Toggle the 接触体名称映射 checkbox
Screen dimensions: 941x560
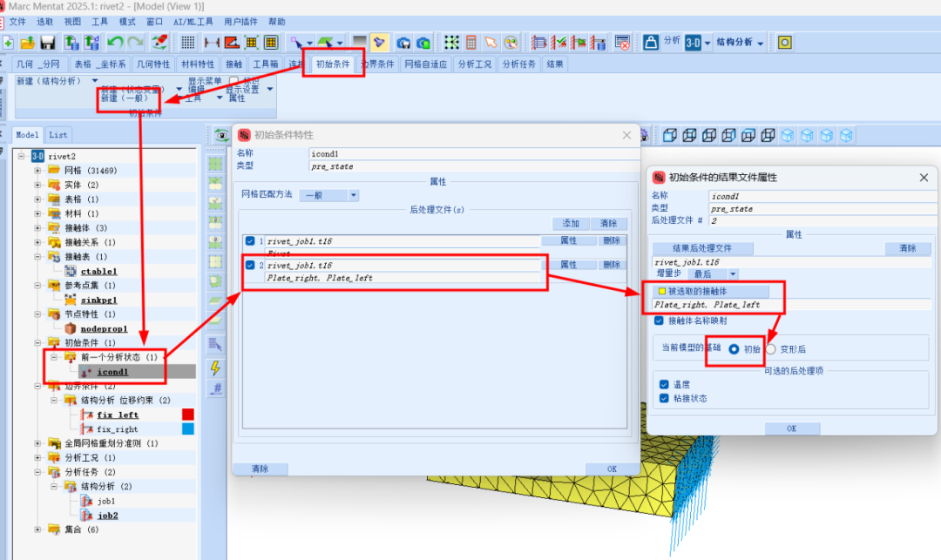pos(659,320)
